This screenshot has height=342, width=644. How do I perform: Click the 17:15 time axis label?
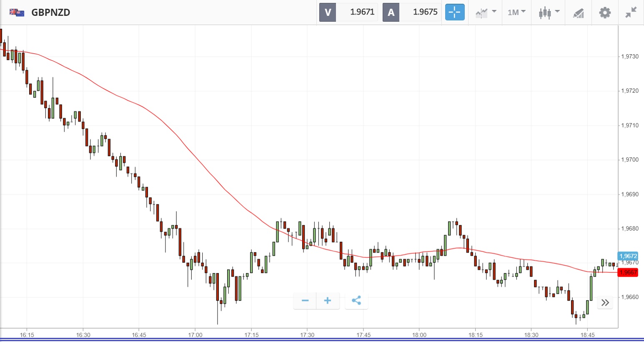click(x=251, y=335)
